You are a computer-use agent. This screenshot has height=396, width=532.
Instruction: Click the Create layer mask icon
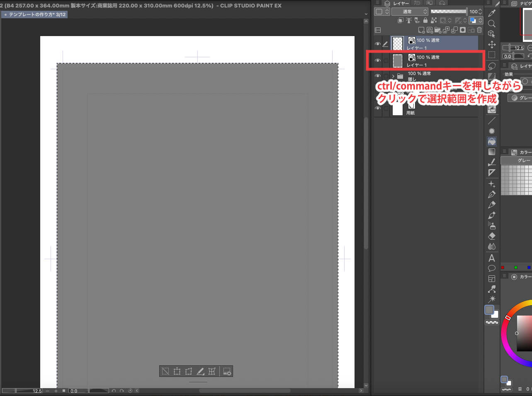[x=463, y=30]
